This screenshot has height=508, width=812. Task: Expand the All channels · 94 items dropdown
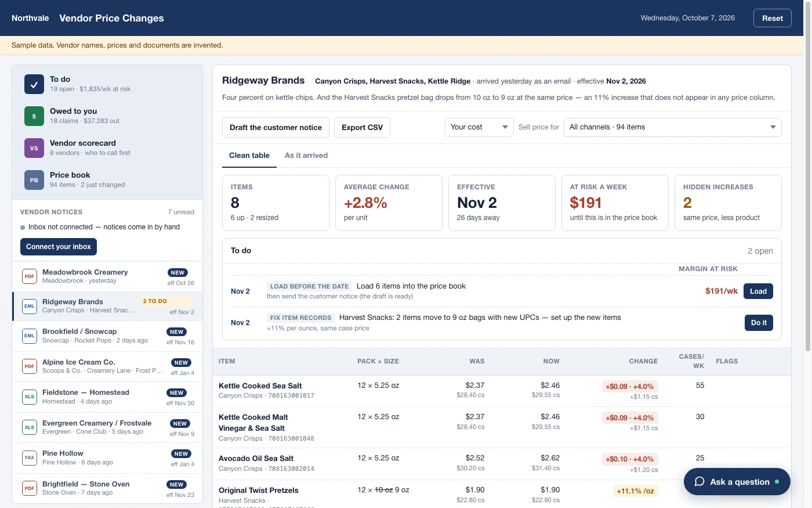click(673, 127)
